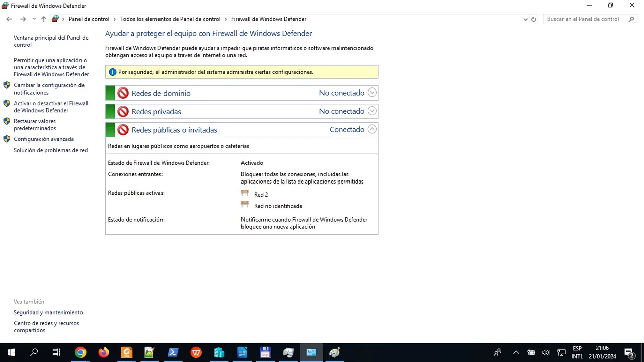Click the Redes privadas heading
644x362 pixels.
coord(156,112)
